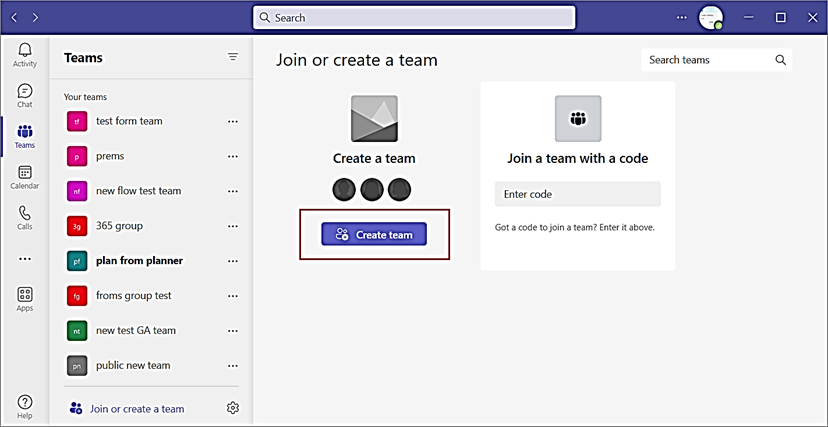Open more options for 365 group
This screenshot has width=828, height=427.
233,226
